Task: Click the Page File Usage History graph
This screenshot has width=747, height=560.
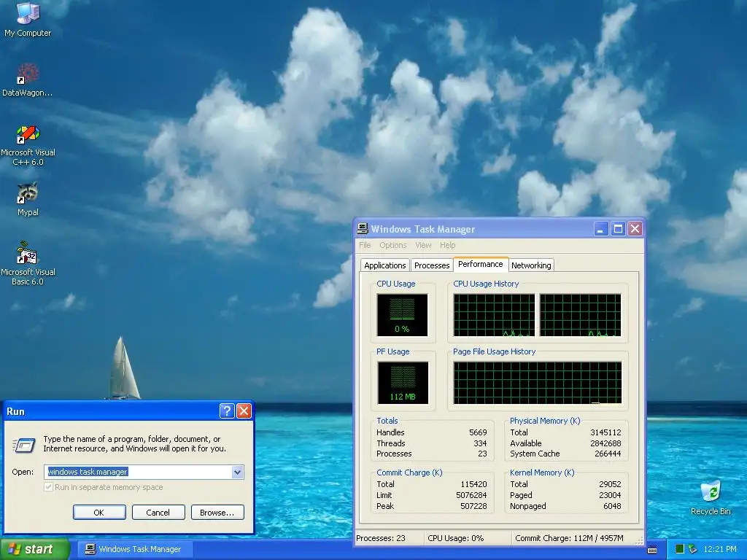Action: (538, 383)
